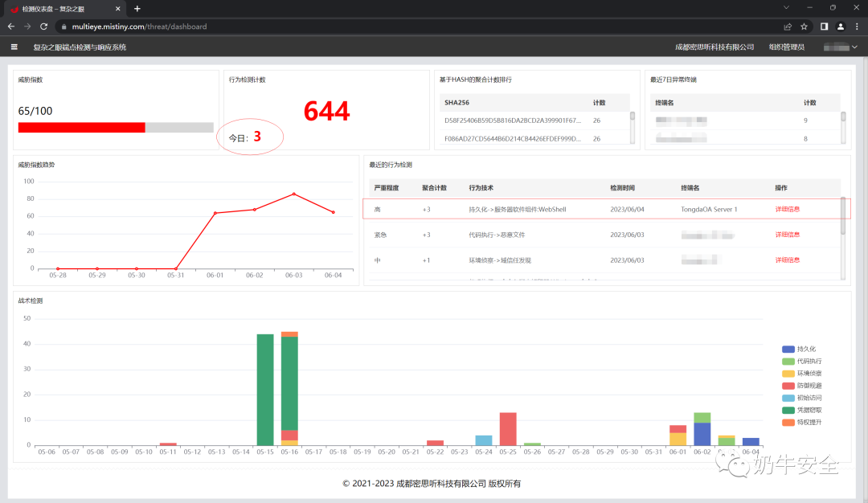Open the tab search dropdown
This screenshot has height=503, width=868.
(x=785, y=8)
